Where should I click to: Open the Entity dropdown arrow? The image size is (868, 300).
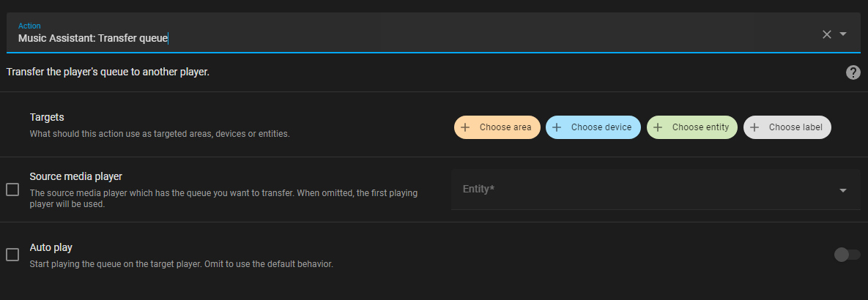[843, 190]
